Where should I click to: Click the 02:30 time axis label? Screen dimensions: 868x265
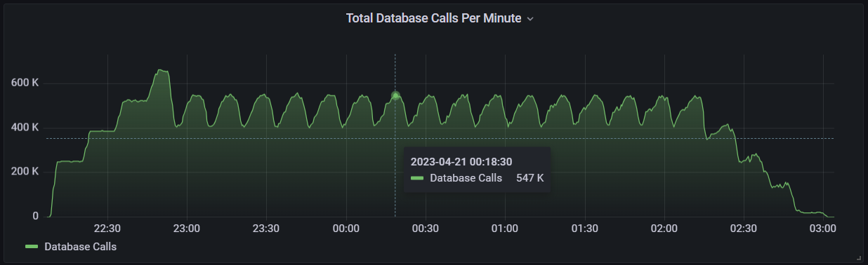click(744, 229)
